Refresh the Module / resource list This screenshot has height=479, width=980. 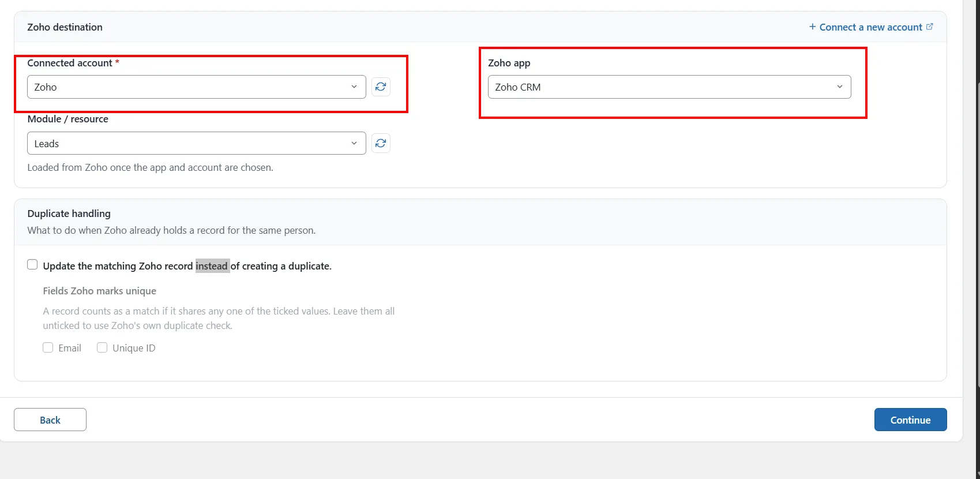point(381,143)
